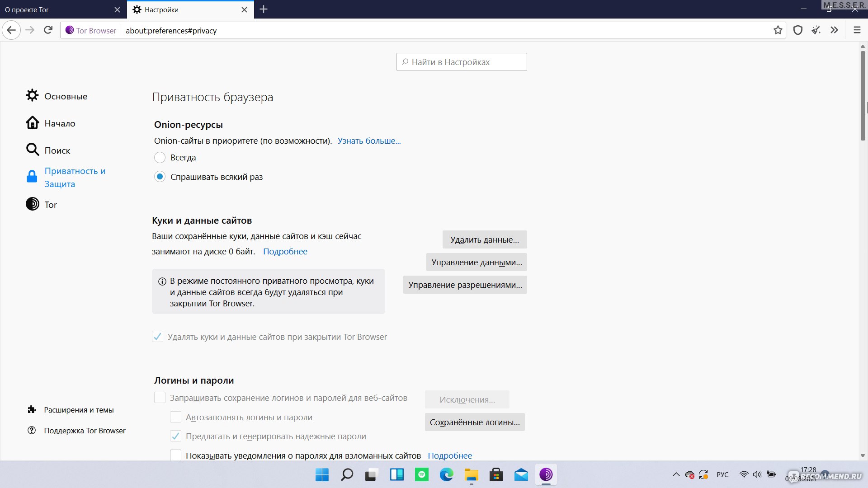
Task: Scroll down the settings page
Action: 863,459
